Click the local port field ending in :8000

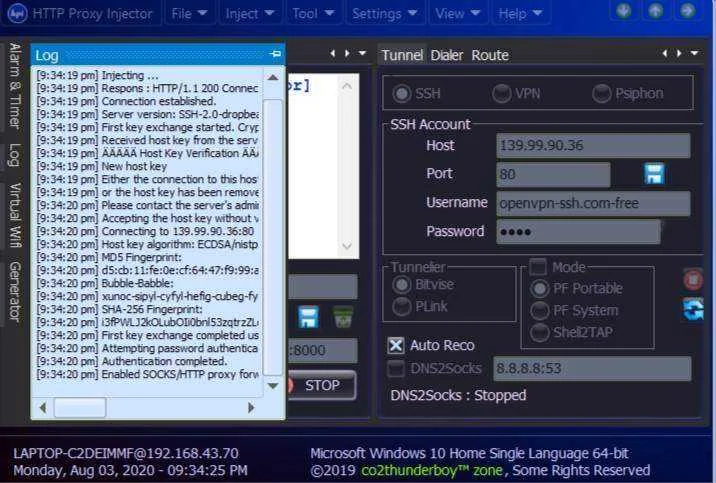(323, 350)
